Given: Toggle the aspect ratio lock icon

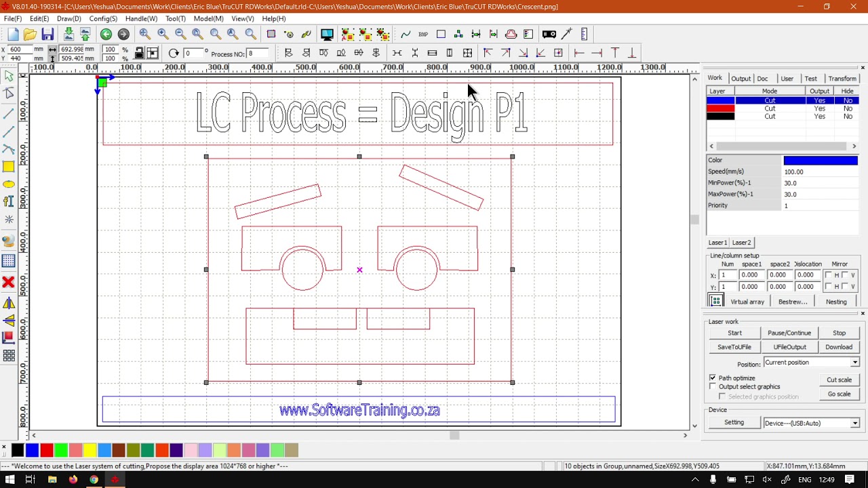Looking at the screenshot, I should [x=139, y=54].
